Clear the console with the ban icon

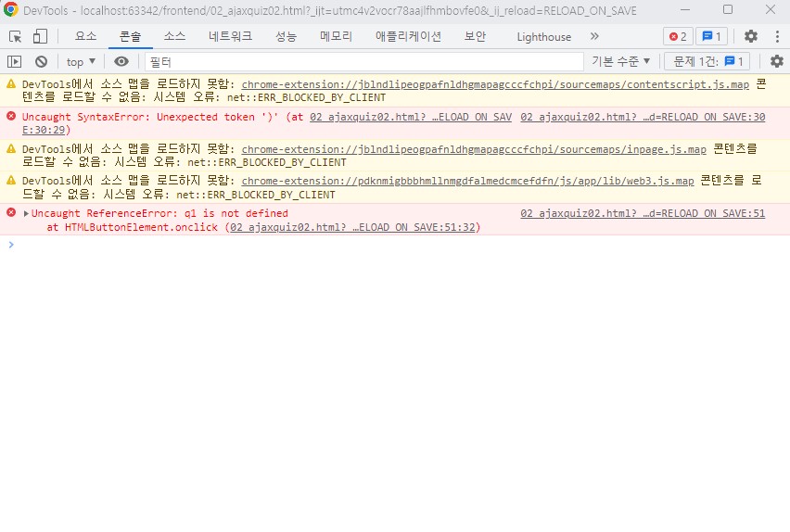(42, 61)
